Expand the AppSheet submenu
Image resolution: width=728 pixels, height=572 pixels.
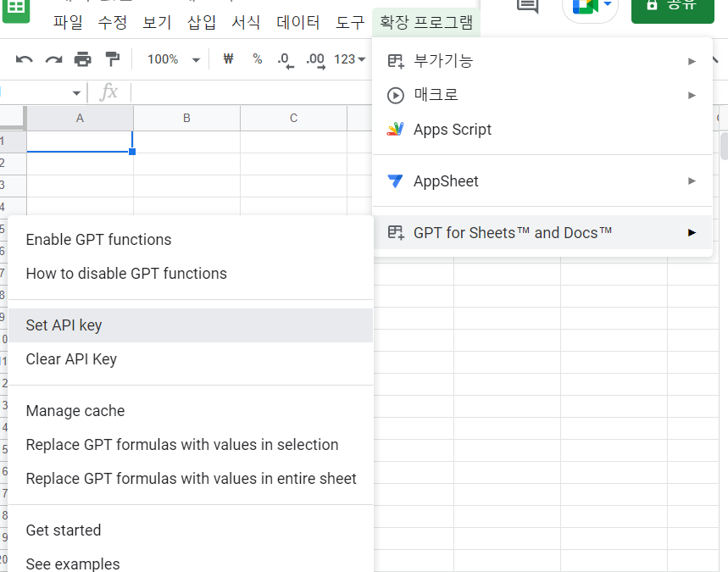[x=542, y=180]
